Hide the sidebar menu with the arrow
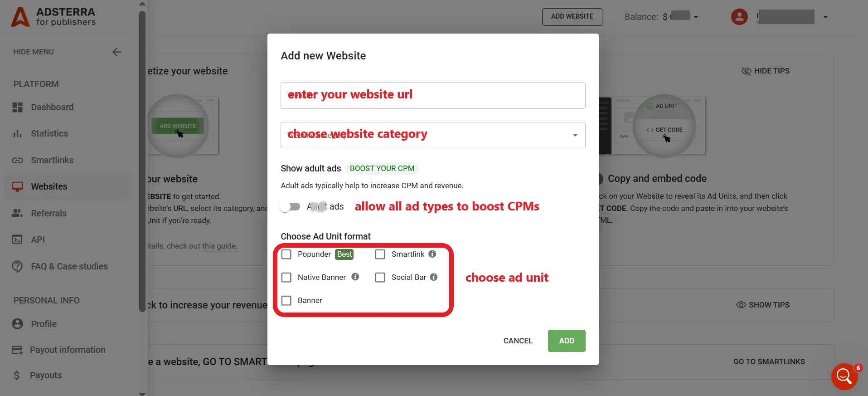This screenshot has width=868, height=396. pos(116,52)
